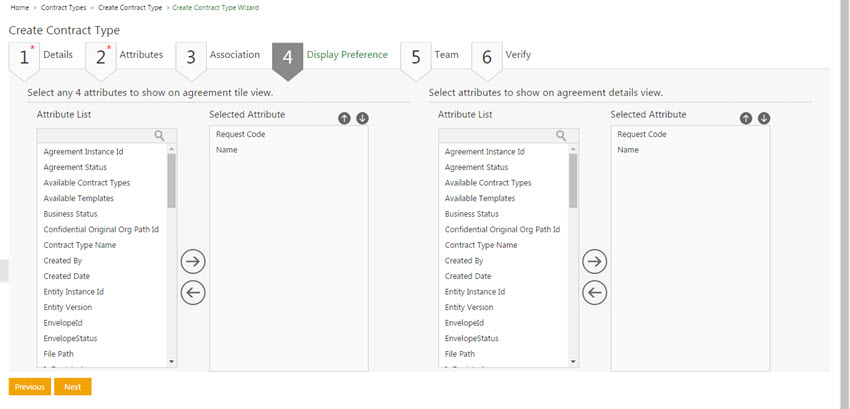Add attribute with details view right-arrow button
Image resolution: width=850 pixels, height=409 pixels.
(x=595, y=262)
